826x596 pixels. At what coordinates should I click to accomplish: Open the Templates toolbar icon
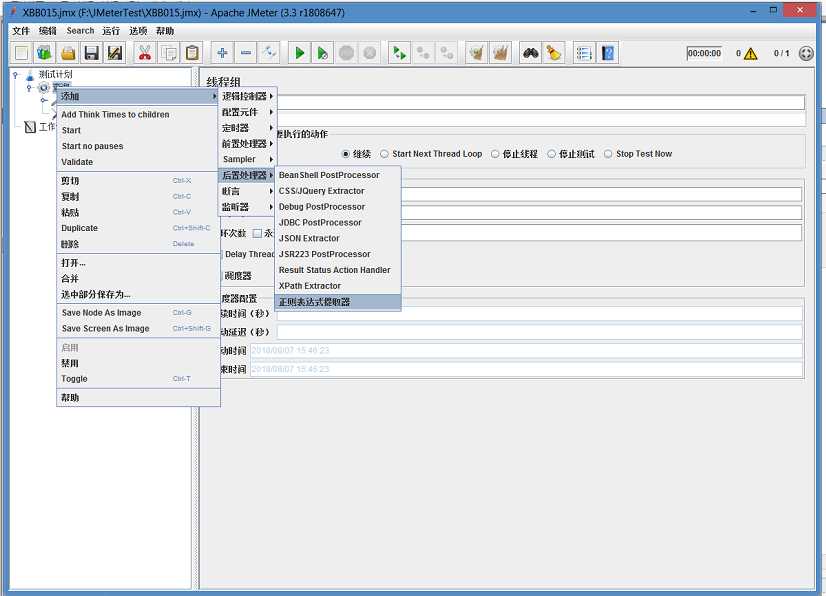(44, 53)
